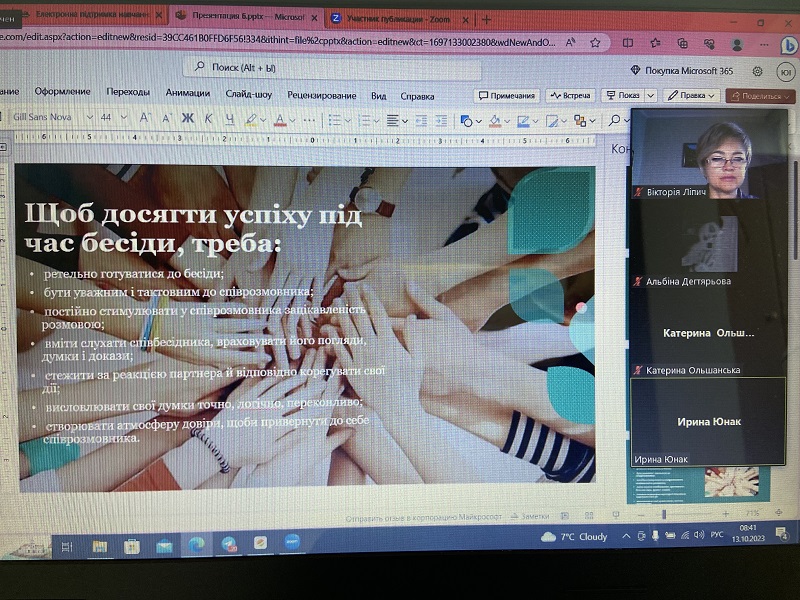This screenshot has width=800, height=600.
Task: Apply shape fill bucket
Action: [x=495, y=121]
